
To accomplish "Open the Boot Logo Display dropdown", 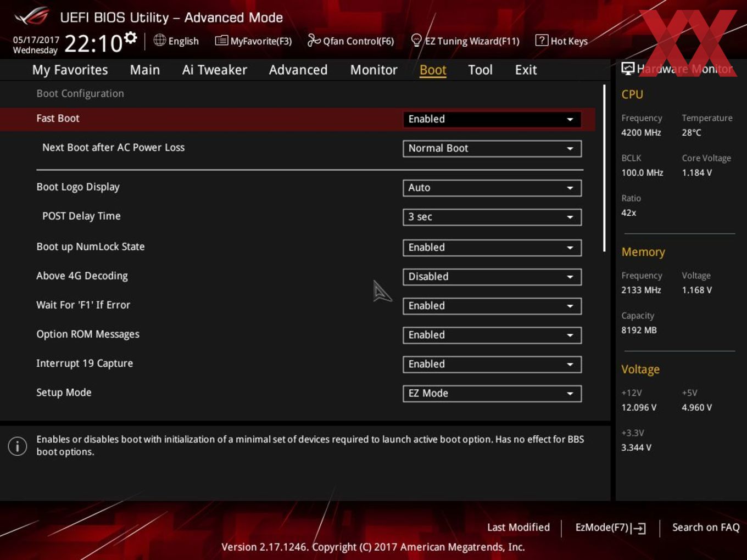I will click(492, 188).
